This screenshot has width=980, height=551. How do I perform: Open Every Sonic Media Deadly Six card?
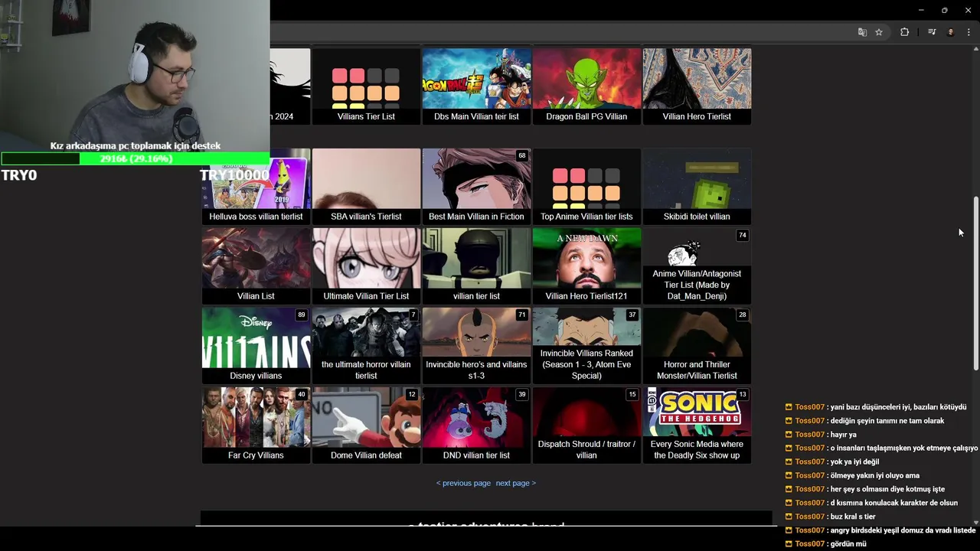pyautogui.click(x=697, y=425)
